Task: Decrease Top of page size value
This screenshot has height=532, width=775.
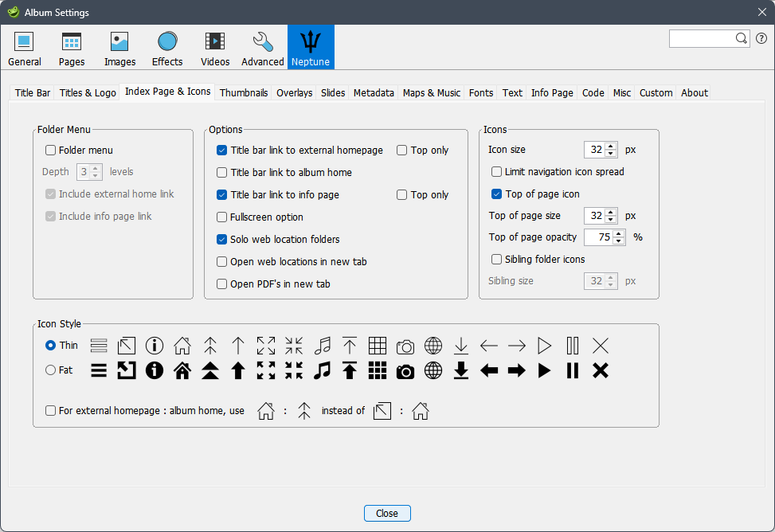Action: (611, 219)
